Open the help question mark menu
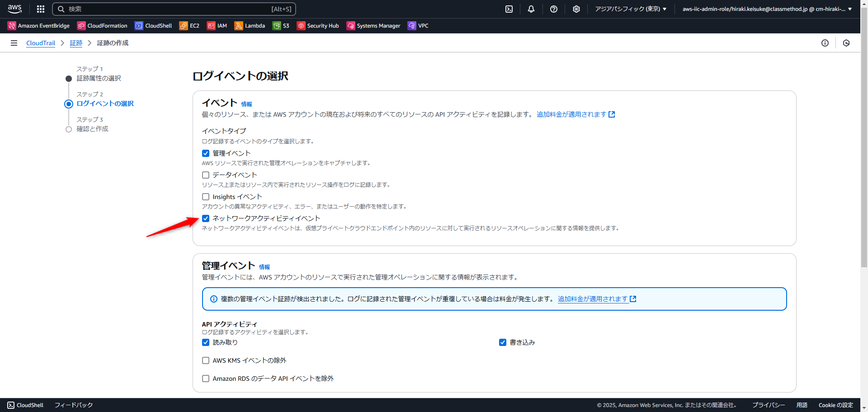 pos(554,9)
